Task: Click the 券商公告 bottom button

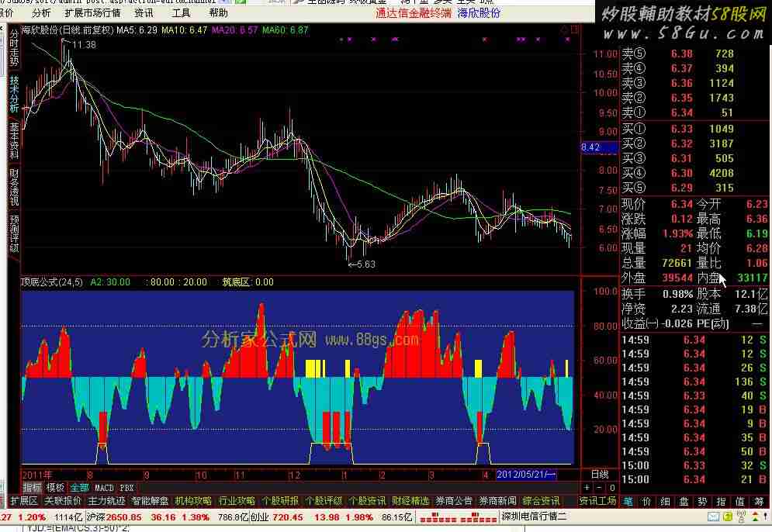Action: [453, 501]
